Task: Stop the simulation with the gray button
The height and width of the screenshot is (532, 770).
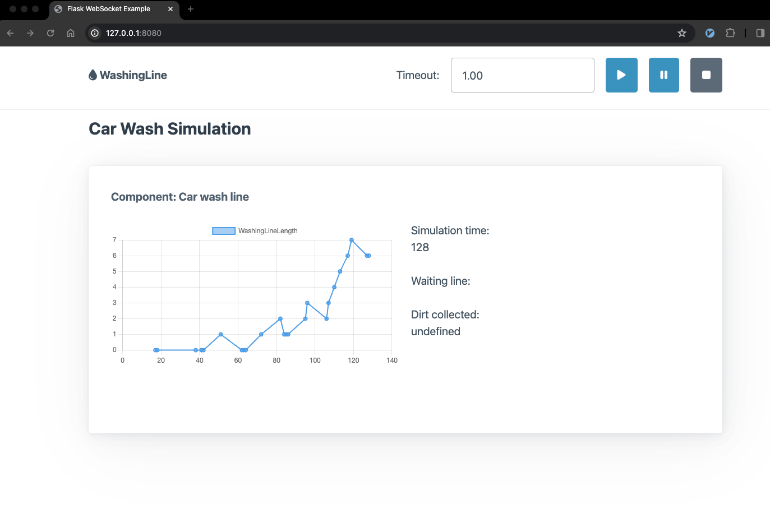Action: pos(706,75)
